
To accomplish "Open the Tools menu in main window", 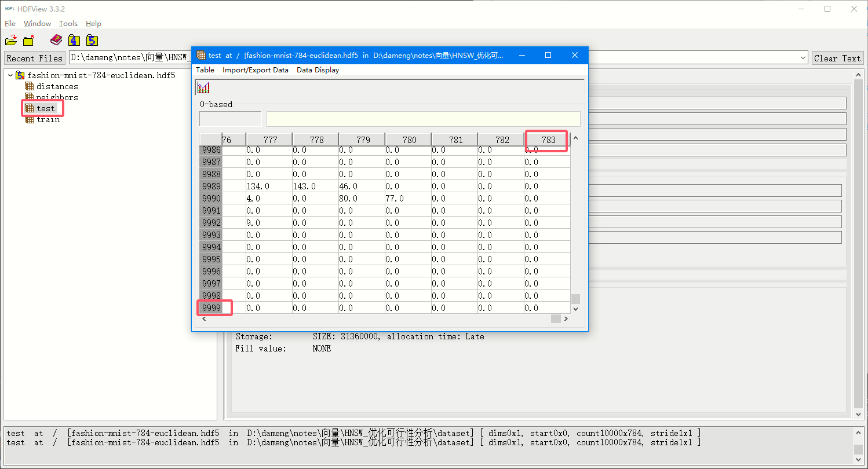I will [68, 24].
